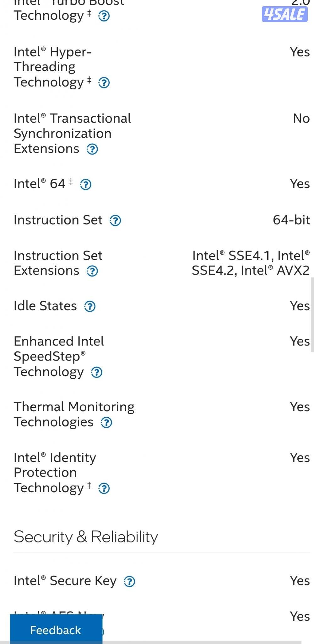Open the Intel Hyper-Threading Technology help icon

104,83
